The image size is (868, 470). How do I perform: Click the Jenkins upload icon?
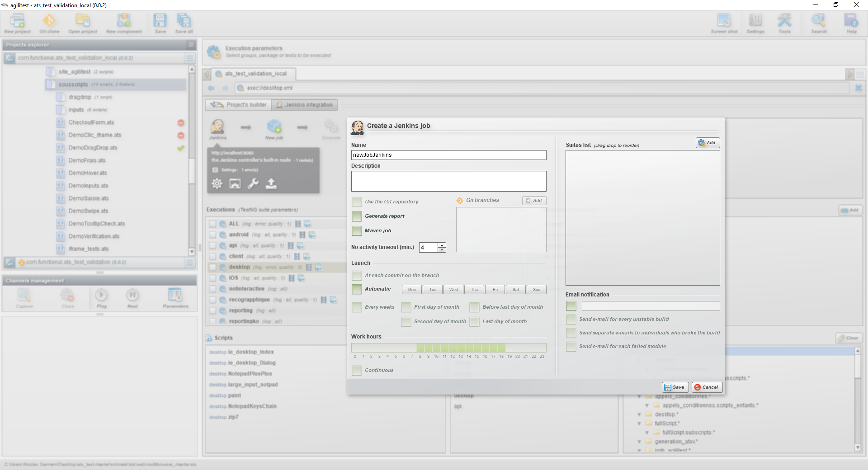click(x=271, y=183)
